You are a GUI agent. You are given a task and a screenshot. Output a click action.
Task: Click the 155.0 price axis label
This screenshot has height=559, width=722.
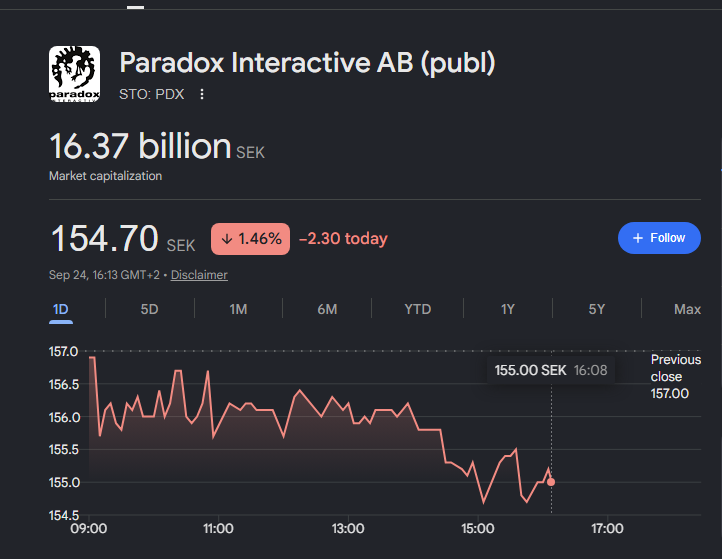click(x=64, y=482)
